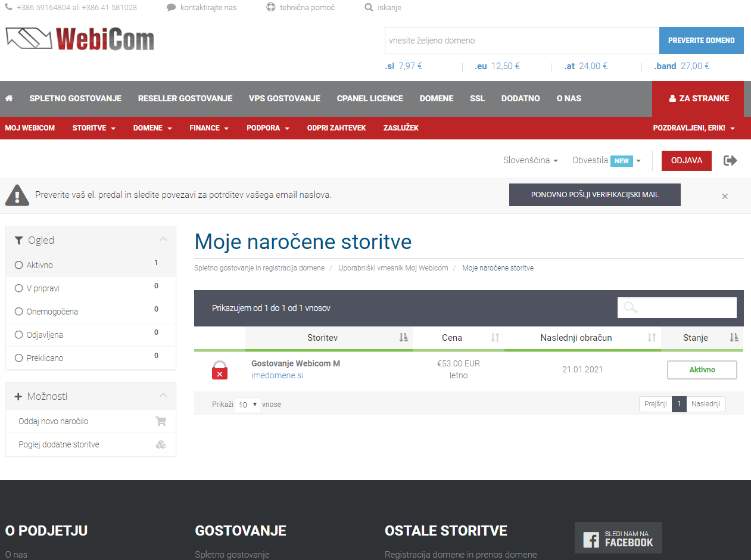This screenshot has width=751, height=560.
Task: Select the Aktivno filter radio button
Action: (x=18, y=265)
